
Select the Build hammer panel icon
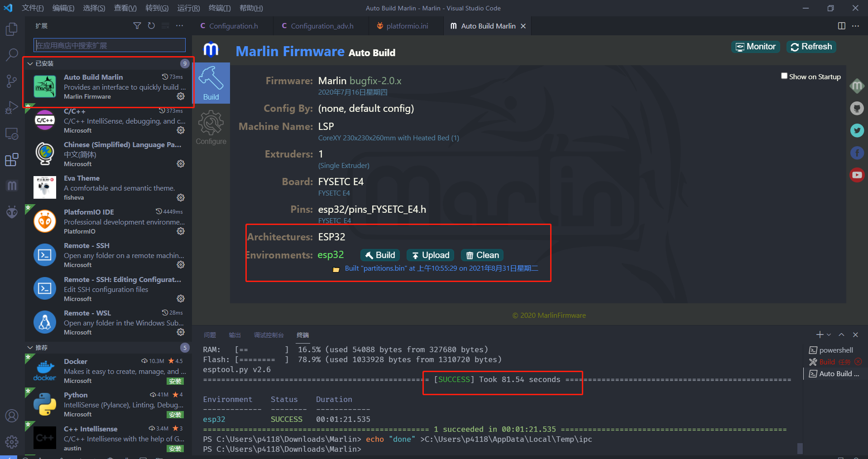pos(211,83)
